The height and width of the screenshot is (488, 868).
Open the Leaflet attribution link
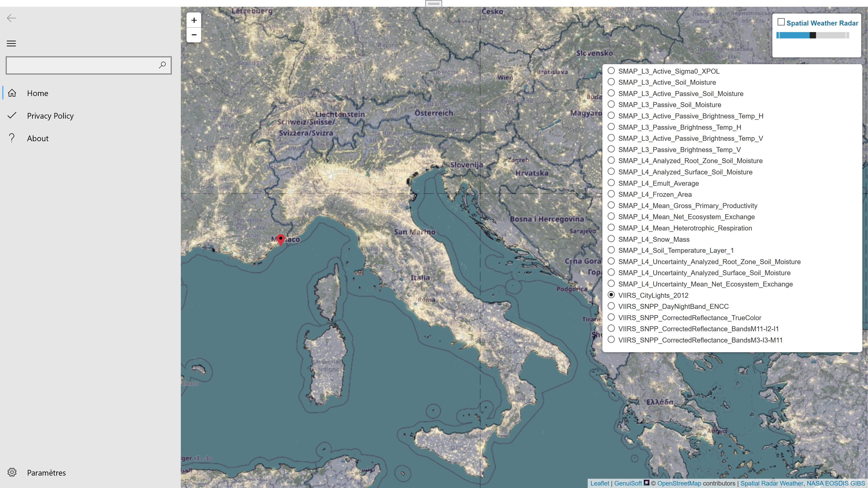(599, 483)
